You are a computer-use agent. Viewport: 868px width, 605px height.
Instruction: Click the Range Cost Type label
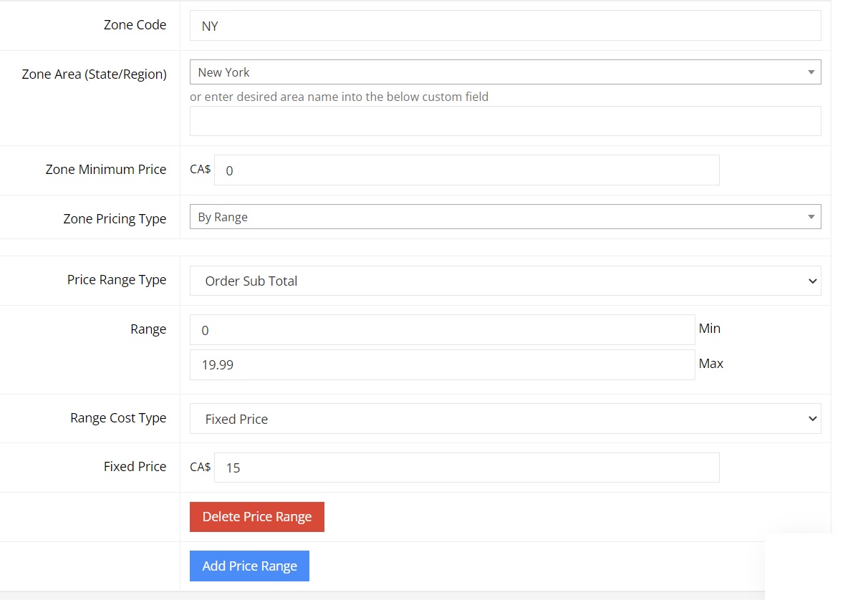tap(118, 418)
